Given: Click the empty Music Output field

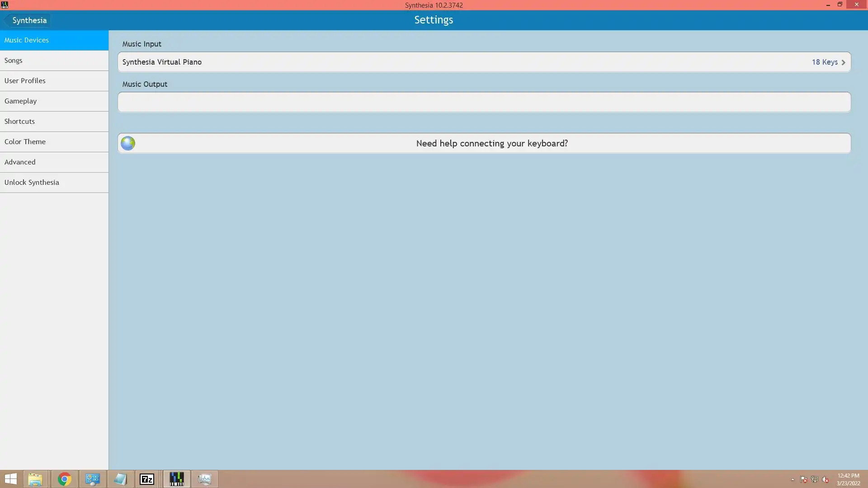Looking at the screenshot, I should click(484, 102).
